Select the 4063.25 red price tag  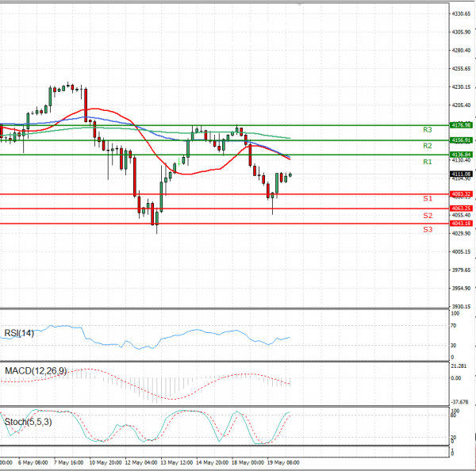[461, 209]
